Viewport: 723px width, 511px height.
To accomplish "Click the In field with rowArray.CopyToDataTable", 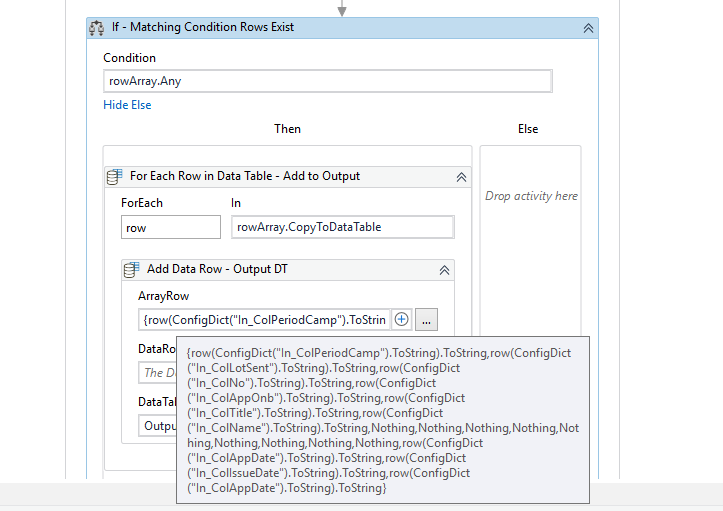I will [343, 227].
